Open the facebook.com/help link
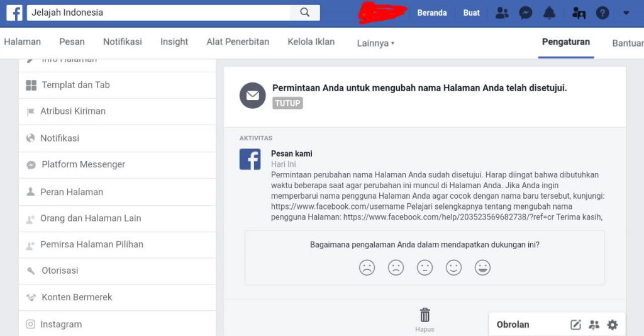This screenshot has height=336, width=644. tap(448, 217)
